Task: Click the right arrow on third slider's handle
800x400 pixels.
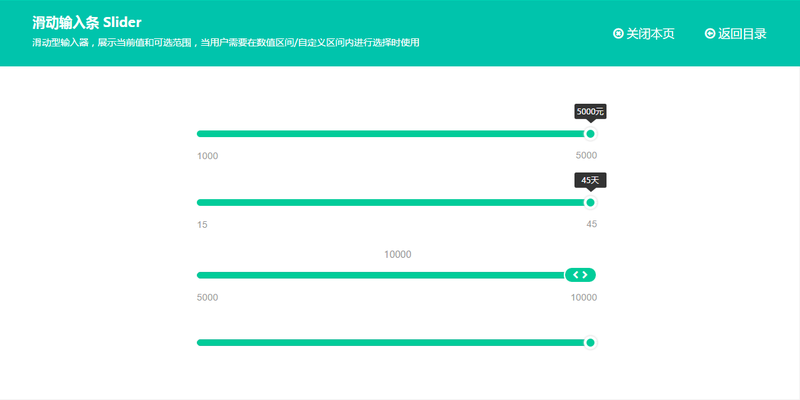Action: 586,275
